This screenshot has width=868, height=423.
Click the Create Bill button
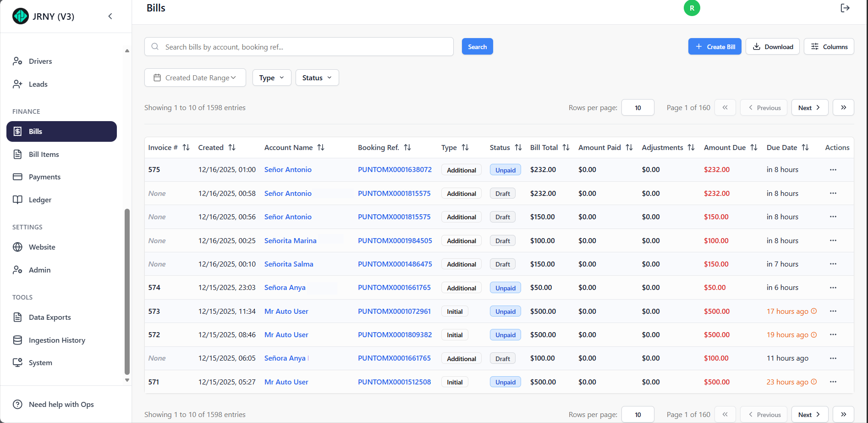(x=714, y=47)
